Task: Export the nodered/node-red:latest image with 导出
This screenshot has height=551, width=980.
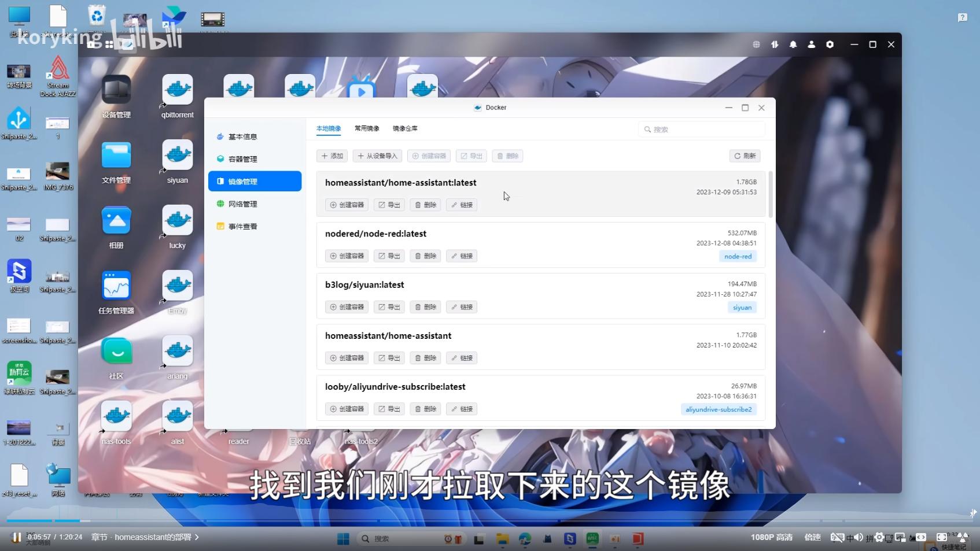Action: coord(389,256)
